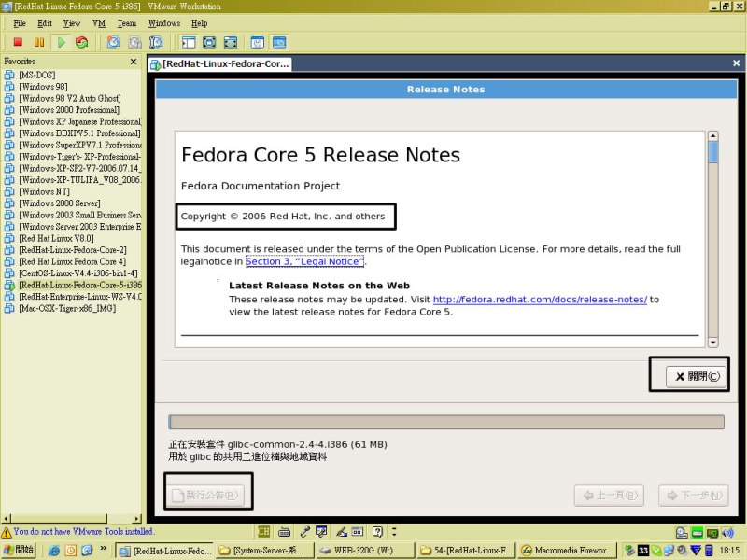Click the release notes scrollbar up arrow

tap(713, 135)
